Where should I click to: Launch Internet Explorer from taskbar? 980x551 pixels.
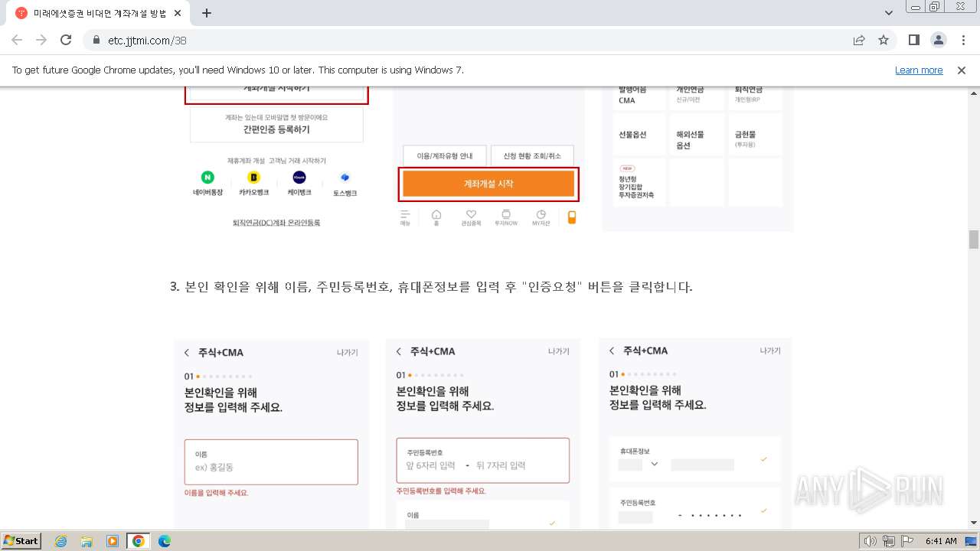[x=60, y=541]
